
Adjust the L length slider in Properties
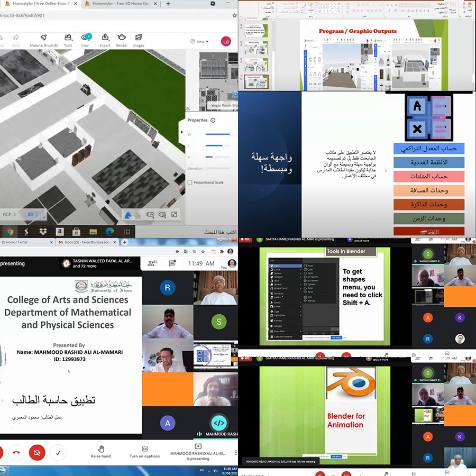tap(218, 146)
